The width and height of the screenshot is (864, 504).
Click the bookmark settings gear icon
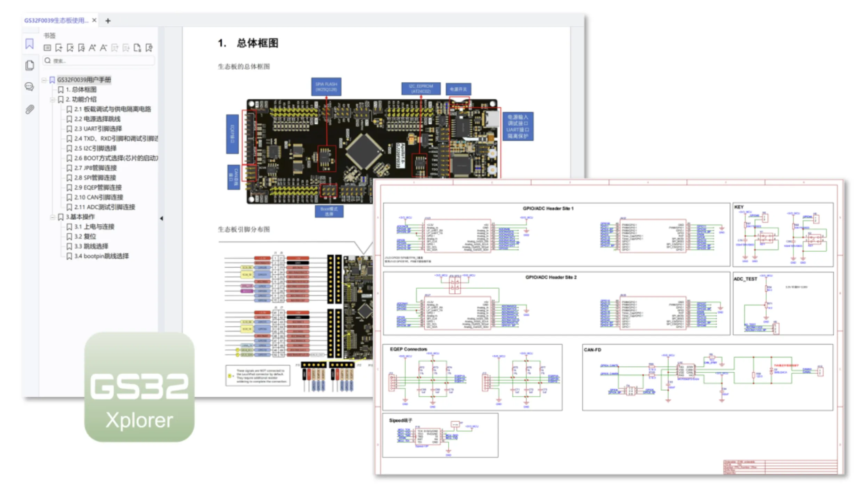click(149, 48)
